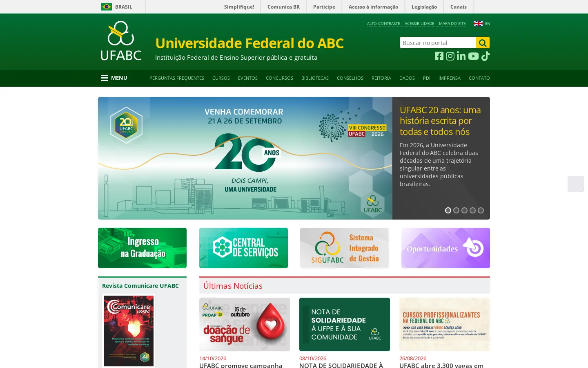Open SIGUFABC Sistema Integrado de Gestão banner
The width and height of the screenshot is (588, 368).
click(345, 248)
